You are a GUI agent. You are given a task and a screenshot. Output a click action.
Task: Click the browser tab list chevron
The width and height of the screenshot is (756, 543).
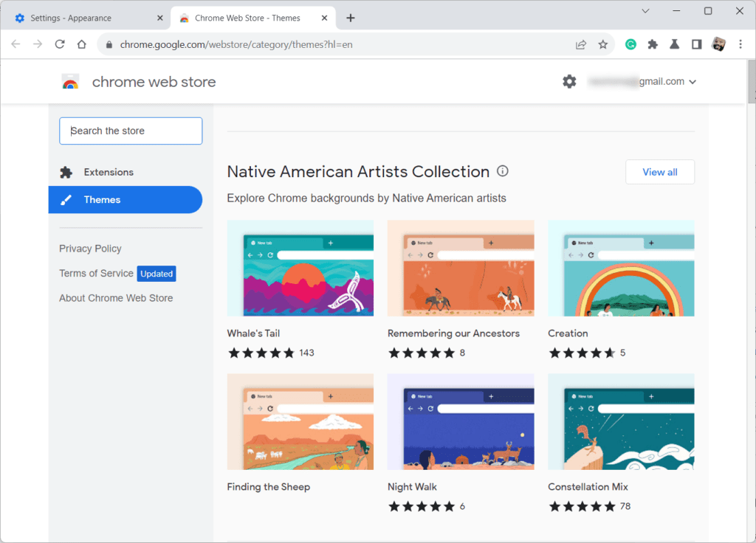[645, 11]
